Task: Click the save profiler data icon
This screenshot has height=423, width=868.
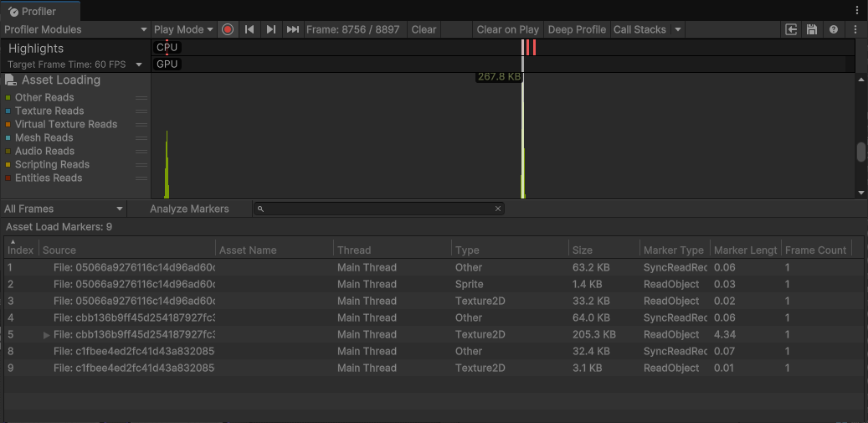Action: pos(812,29)
